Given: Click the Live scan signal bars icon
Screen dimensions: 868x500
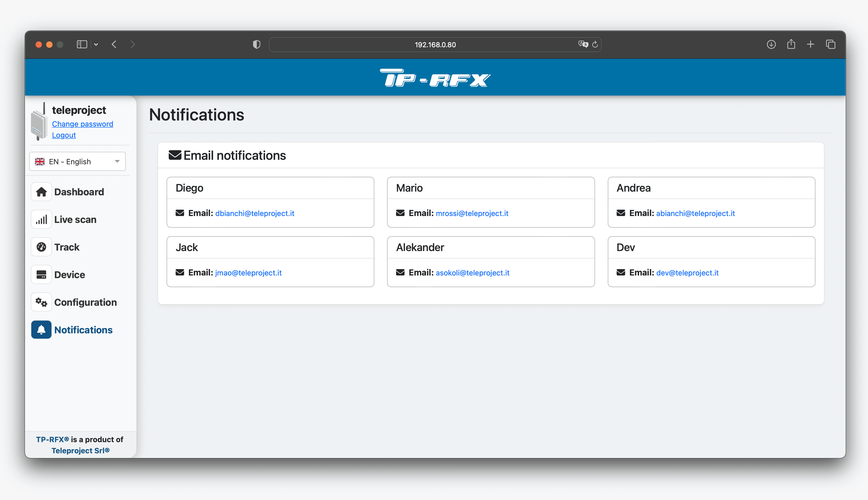Looking at the screenshot, I should pos(41,219).
